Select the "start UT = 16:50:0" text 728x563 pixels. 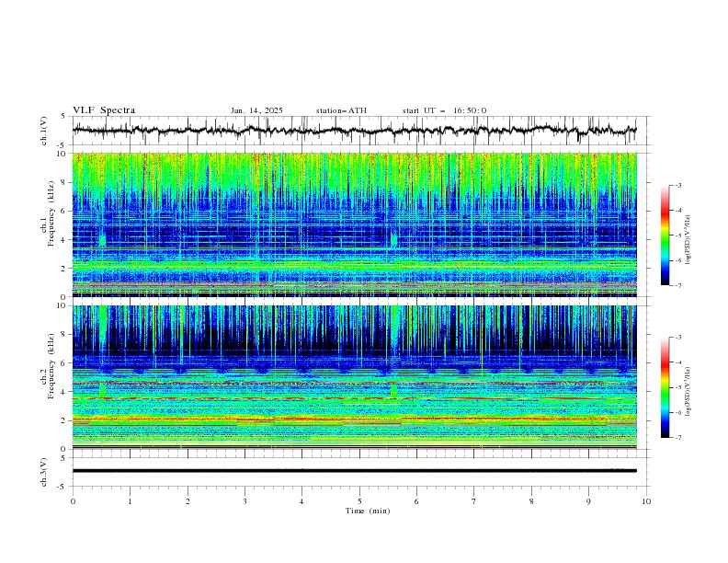[444, 110]
